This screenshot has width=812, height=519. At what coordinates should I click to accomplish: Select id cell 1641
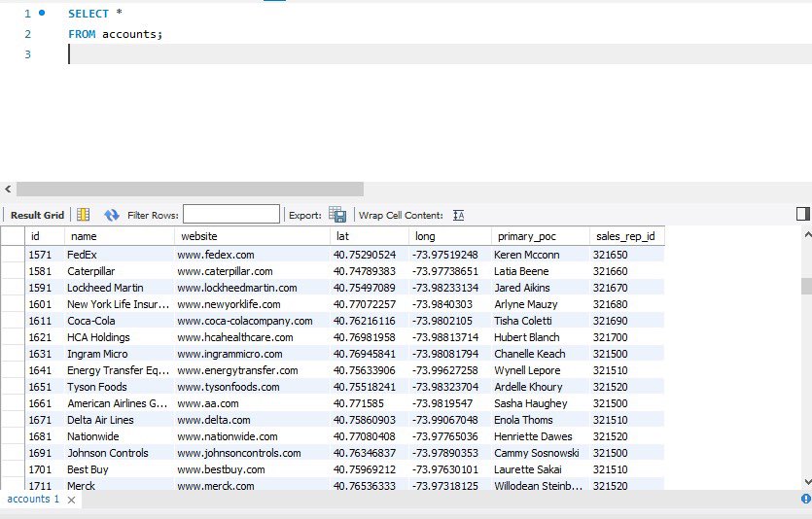click(45, 370)
